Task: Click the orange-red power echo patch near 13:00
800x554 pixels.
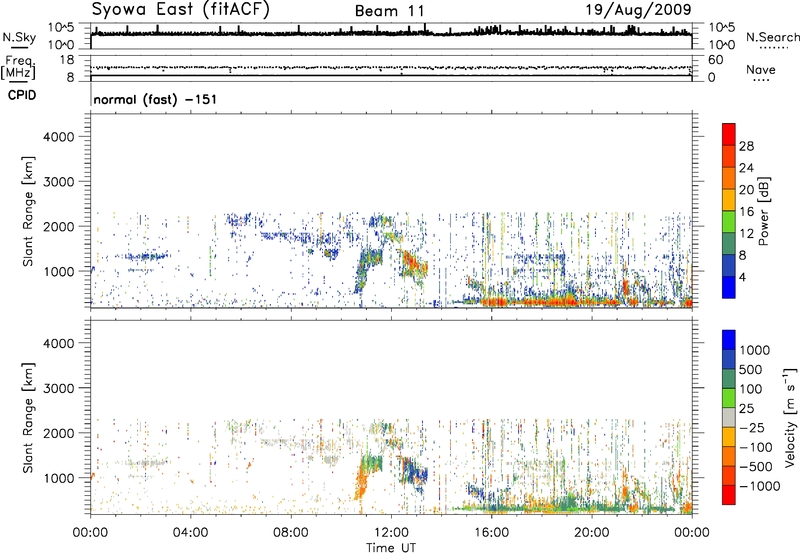Action: (413, 263)
